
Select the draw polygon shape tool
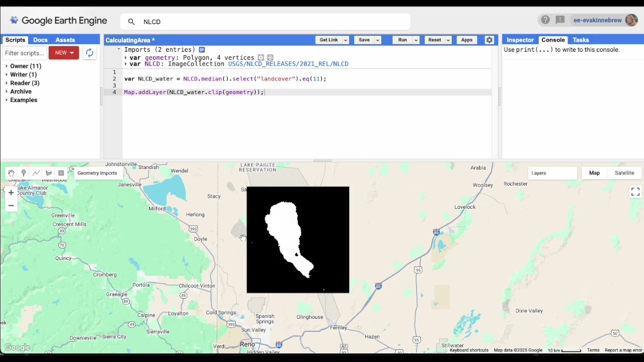(49, 173)
